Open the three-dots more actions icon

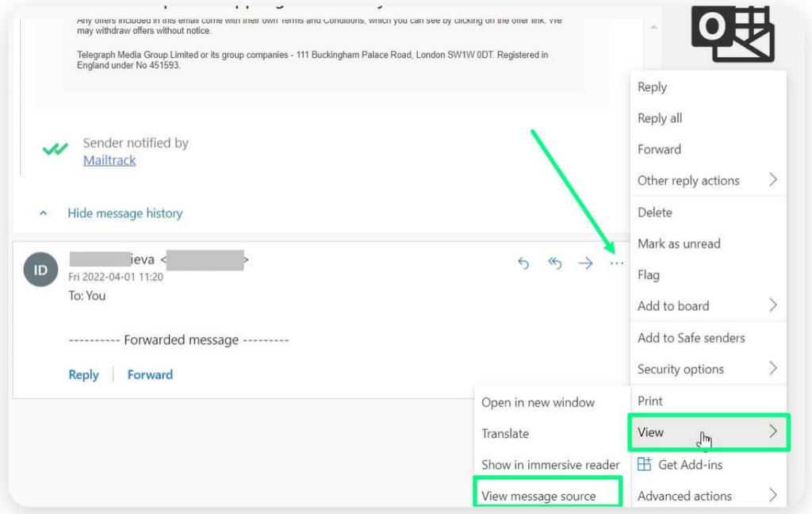coord(617,263)
